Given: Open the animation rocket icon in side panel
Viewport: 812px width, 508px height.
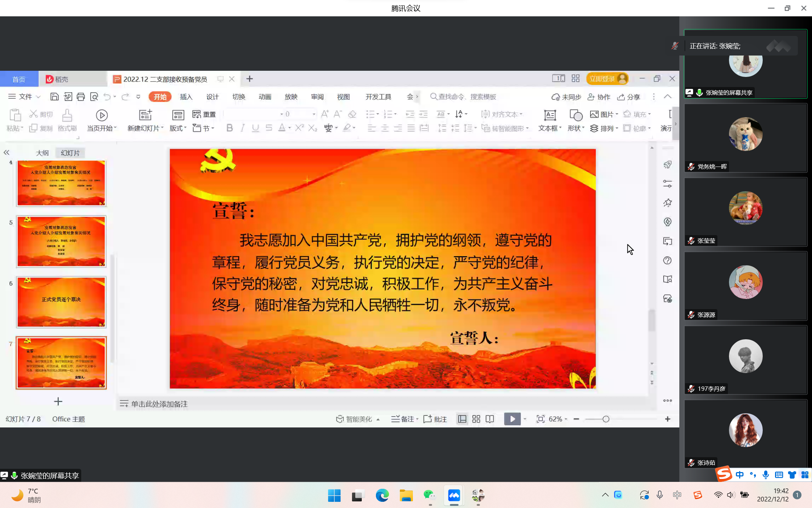Looking at the screenshot, I should [667, 165].
